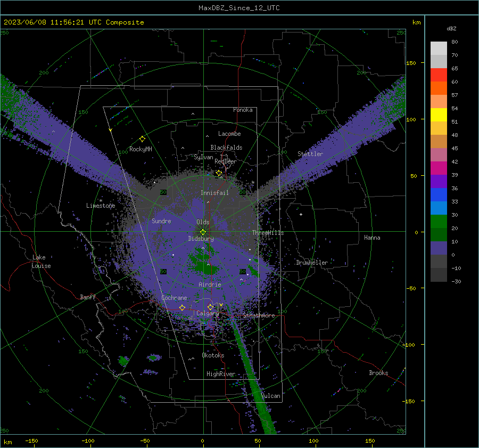
Task: Click the white plus marker west of Hanna
Action: [x=301, y=214]
